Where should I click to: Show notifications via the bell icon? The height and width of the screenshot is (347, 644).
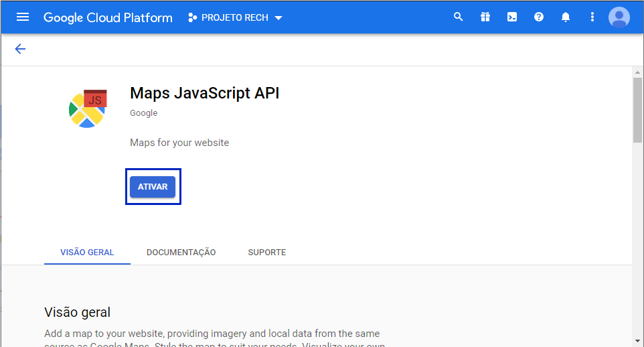point(566,17)
